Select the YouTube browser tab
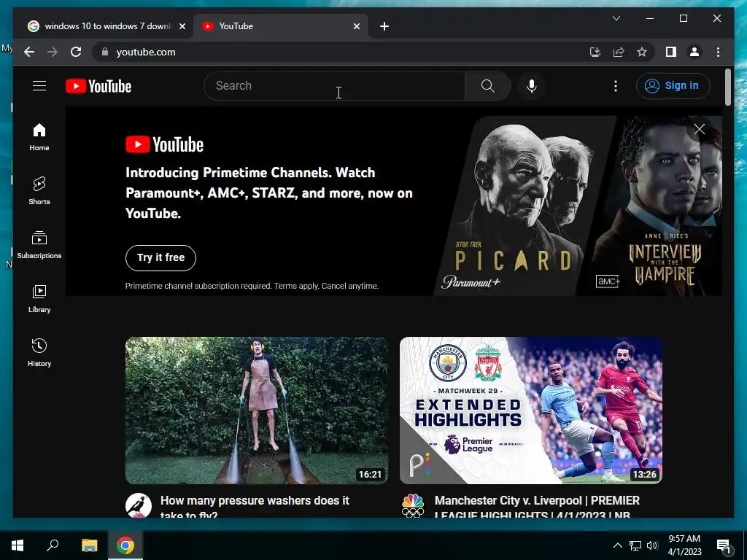The image size is (747, 560). [x=281, y=26]
